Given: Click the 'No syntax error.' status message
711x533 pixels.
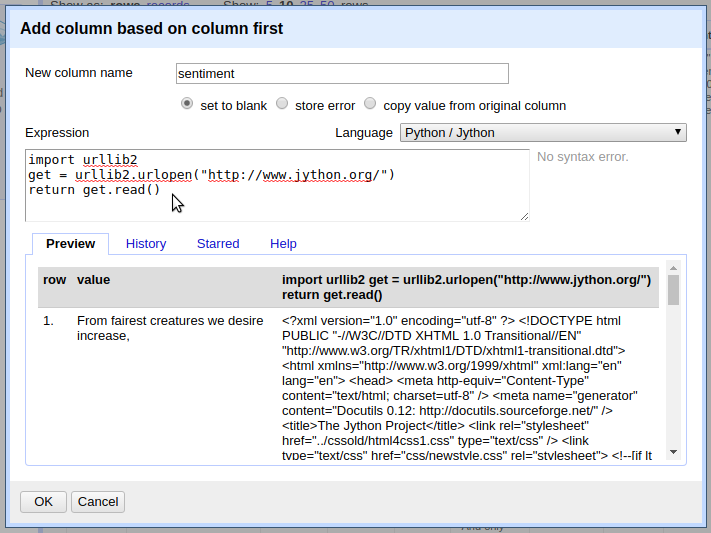Looking at the screenshot, I should [583, 157].
